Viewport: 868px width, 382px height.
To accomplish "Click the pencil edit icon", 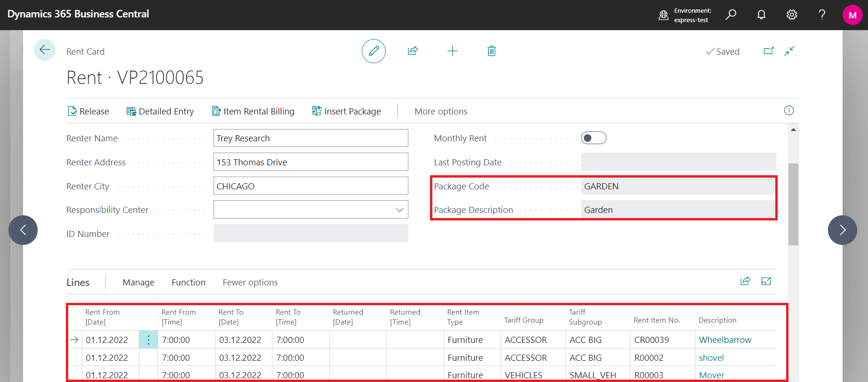I will [374, 51].
